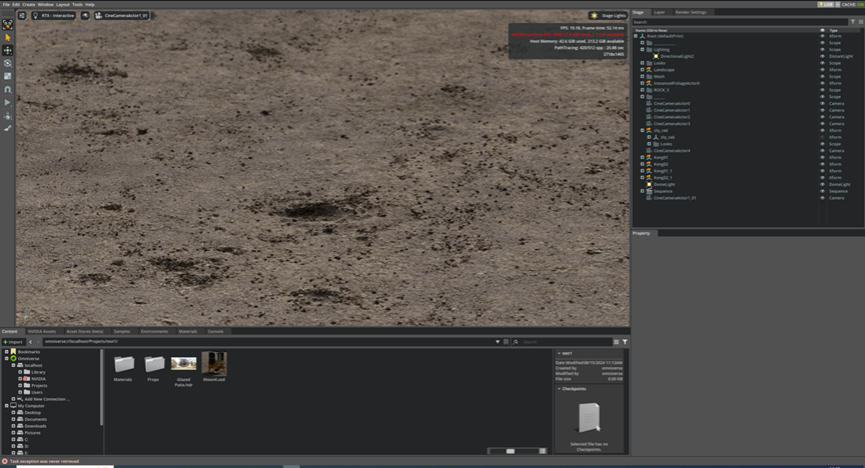Toggle the magnet Snap tool
The width and height of the screenshot is (865, 468).
point(8,89)
